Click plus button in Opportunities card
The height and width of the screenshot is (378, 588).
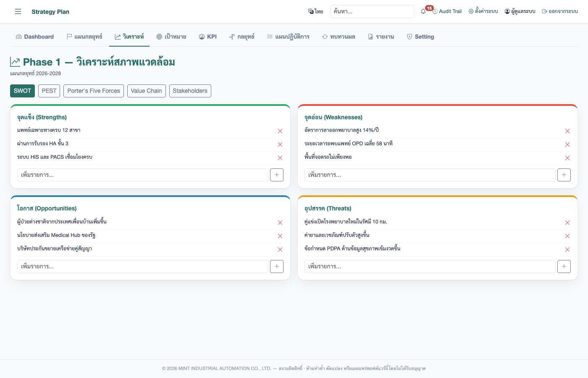click(277, 266)
